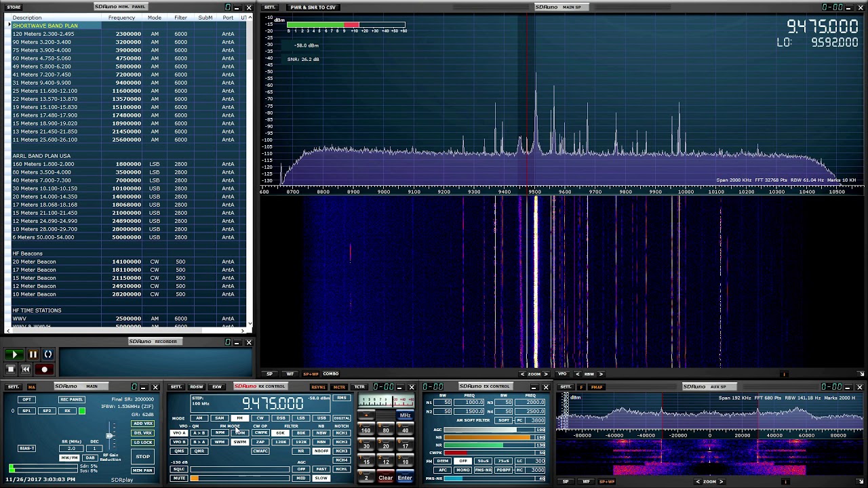Toggle LO LOCK in Main panel
Image resolution: width=868 pixels, height=488 pixels.
pos(142,443)
